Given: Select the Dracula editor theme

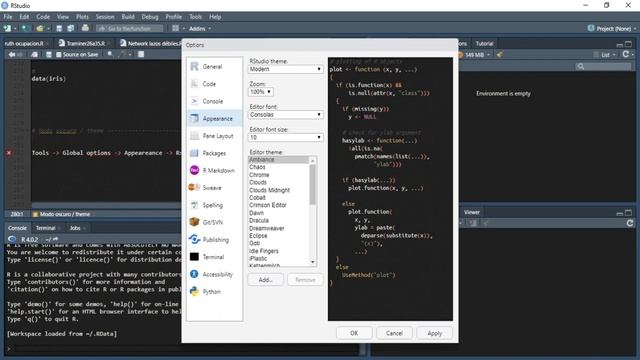Looking at the screenshot, I should [278, 220].
